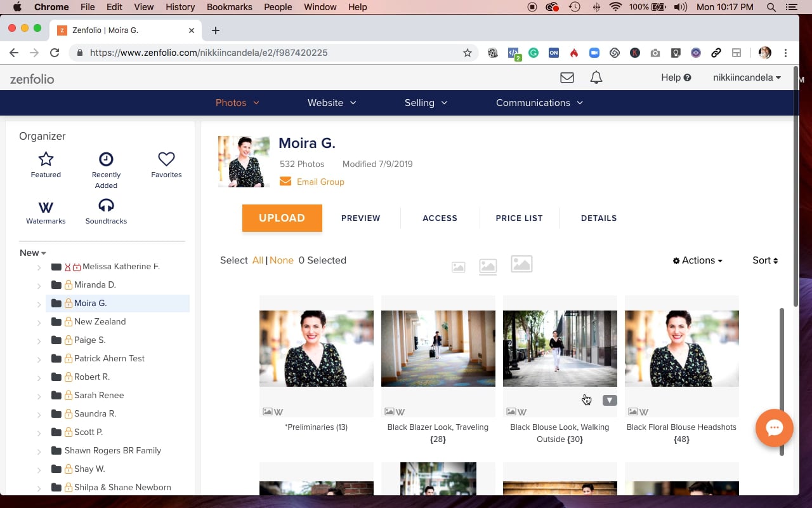
Task: Click the Email Group envelope icon
Action: (285, 182)
